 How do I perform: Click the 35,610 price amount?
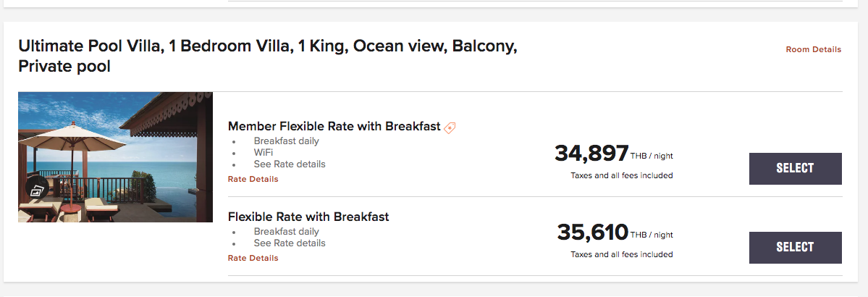click(x=592, y=233)
